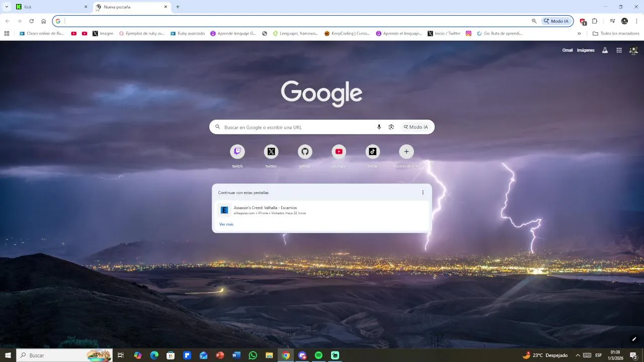Open the three-dot menu of Continuar card
Image resolution: width=644 pixels, height=362 pixels.
[423, 193]
